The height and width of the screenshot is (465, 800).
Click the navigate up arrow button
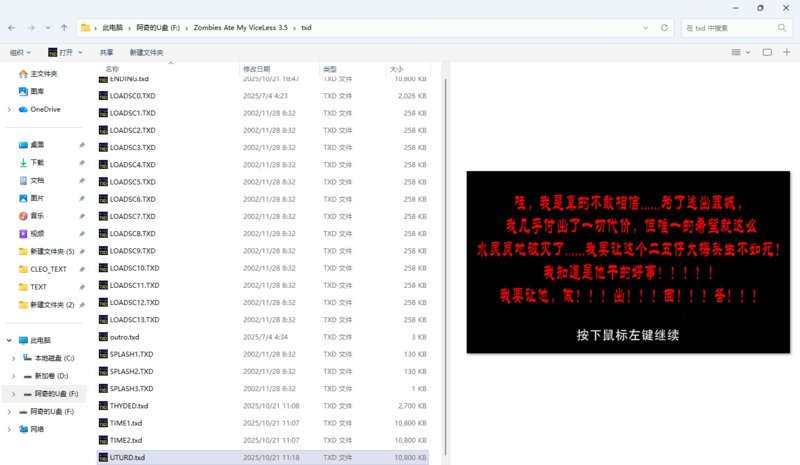[x=64, y=28]
